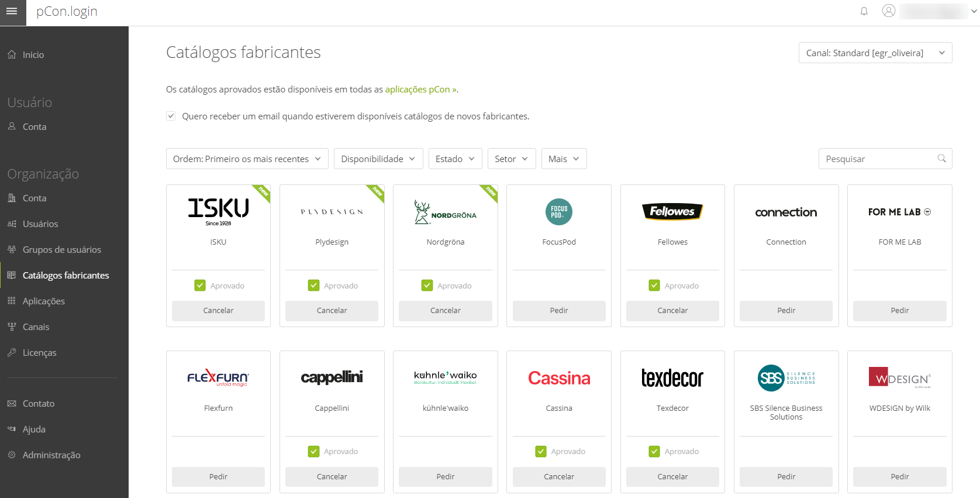Click Pedir on the WDESIGN by Wilk card
980x498 pixels.
click(899, 477)
